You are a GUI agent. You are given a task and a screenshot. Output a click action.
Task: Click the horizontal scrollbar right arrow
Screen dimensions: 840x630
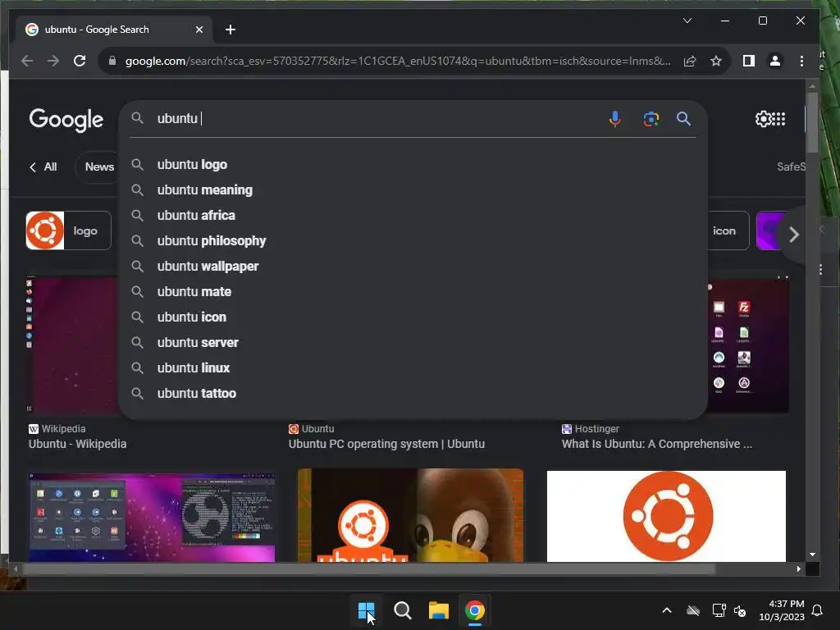point(799,569)
